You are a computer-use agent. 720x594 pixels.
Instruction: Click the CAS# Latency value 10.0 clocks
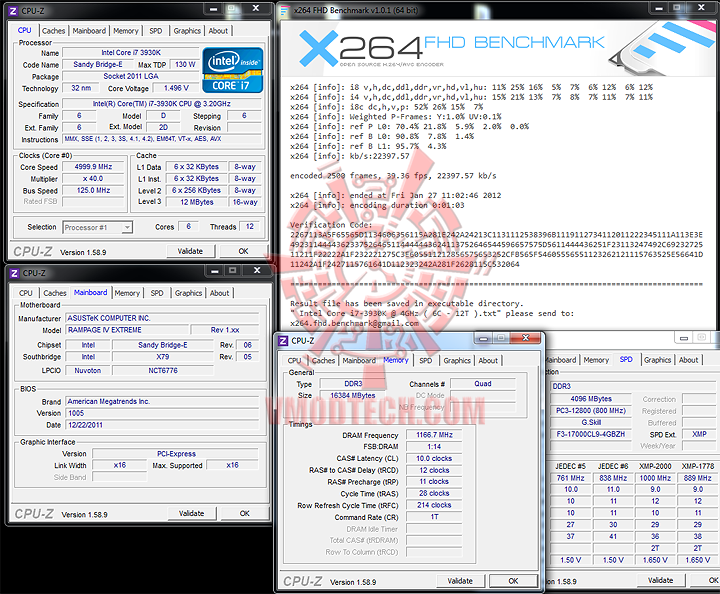point(434,458)
